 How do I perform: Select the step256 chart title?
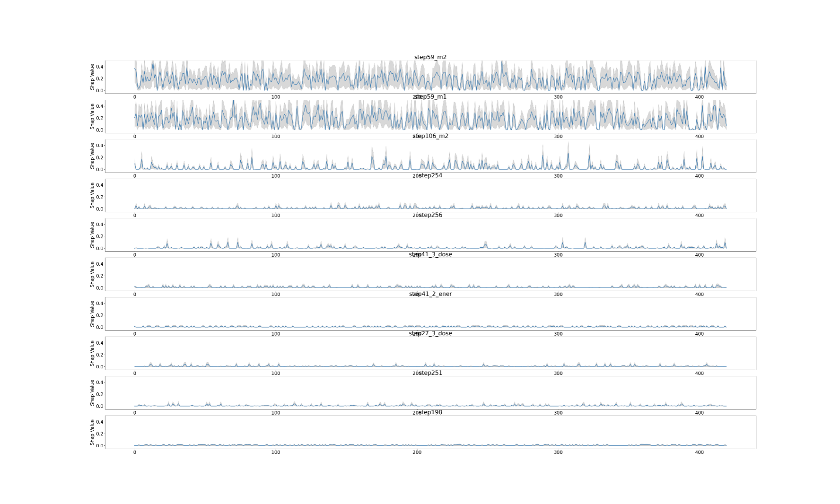tap(430, 215)
